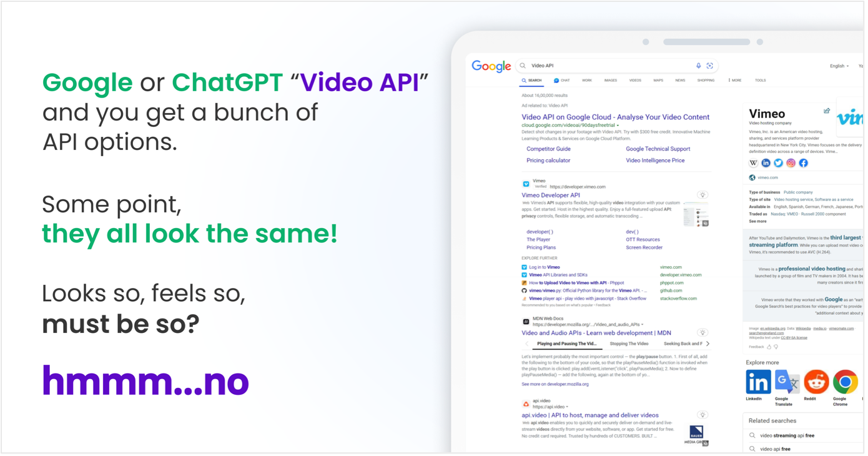Open Screen Recorder Vimeo sitelink
The width and height of the screenshot is (868, 456).
pyautogui.click(x=644, y=247)
